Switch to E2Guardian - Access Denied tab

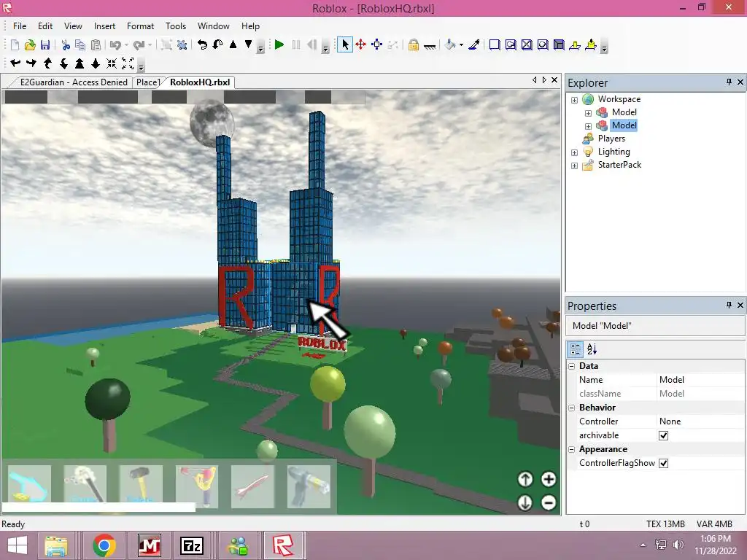[74, 82]
